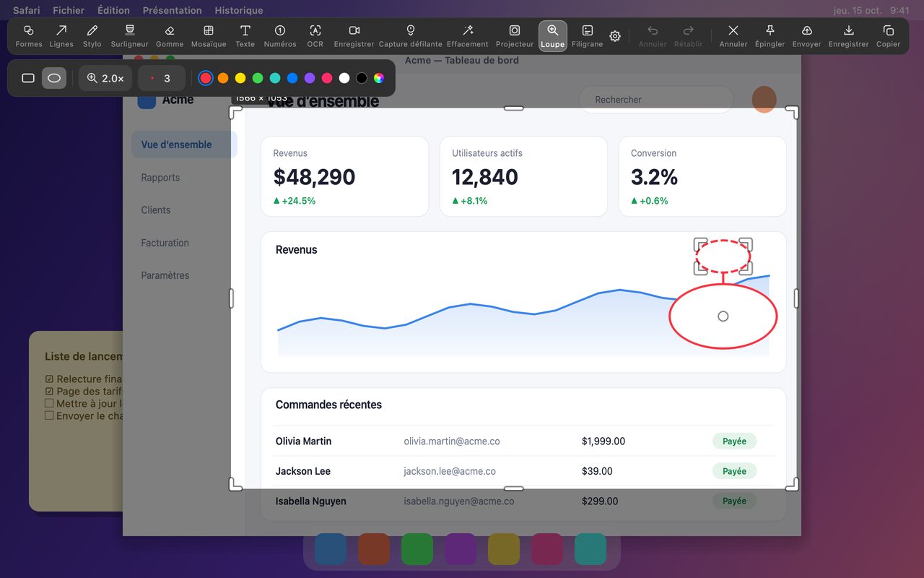Pin screenshot with Épingler
This screenshot has height=578, width=924.
coord(770,36)
